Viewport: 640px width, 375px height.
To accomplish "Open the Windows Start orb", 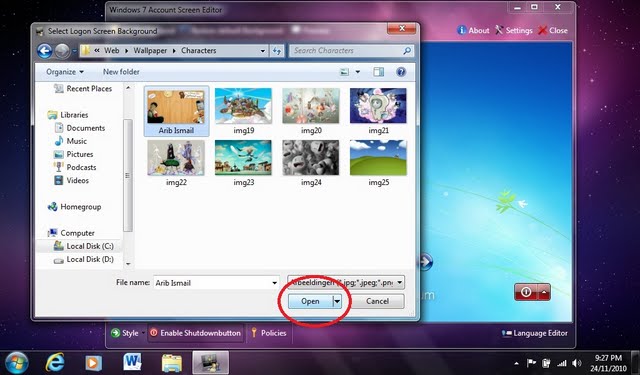I will [16, 363].
